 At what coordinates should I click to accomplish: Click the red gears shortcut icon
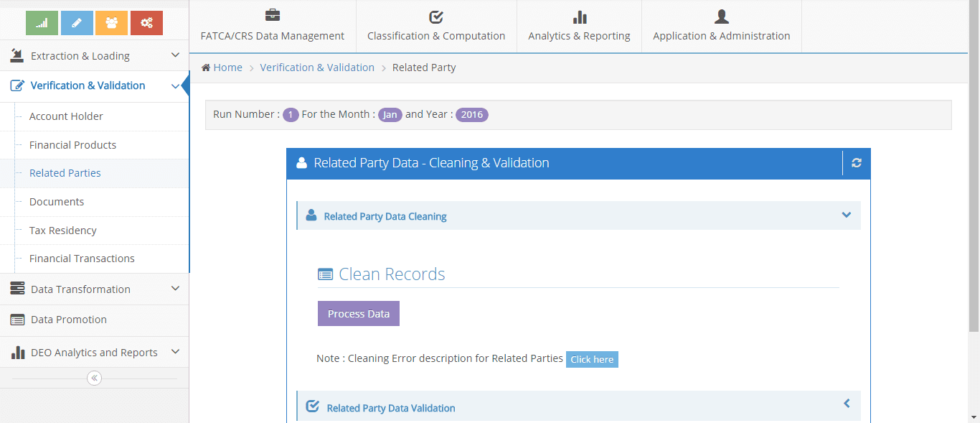146,23
